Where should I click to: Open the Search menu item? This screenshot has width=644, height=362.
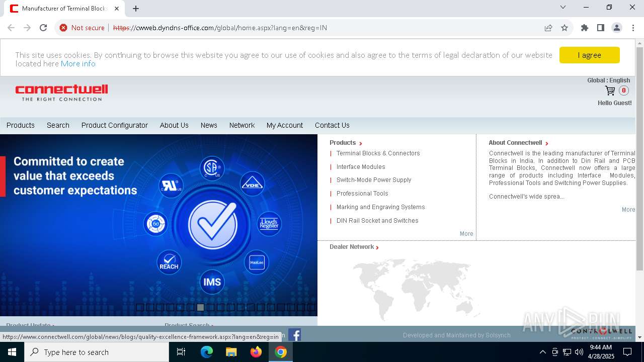[x=58, y=125]
